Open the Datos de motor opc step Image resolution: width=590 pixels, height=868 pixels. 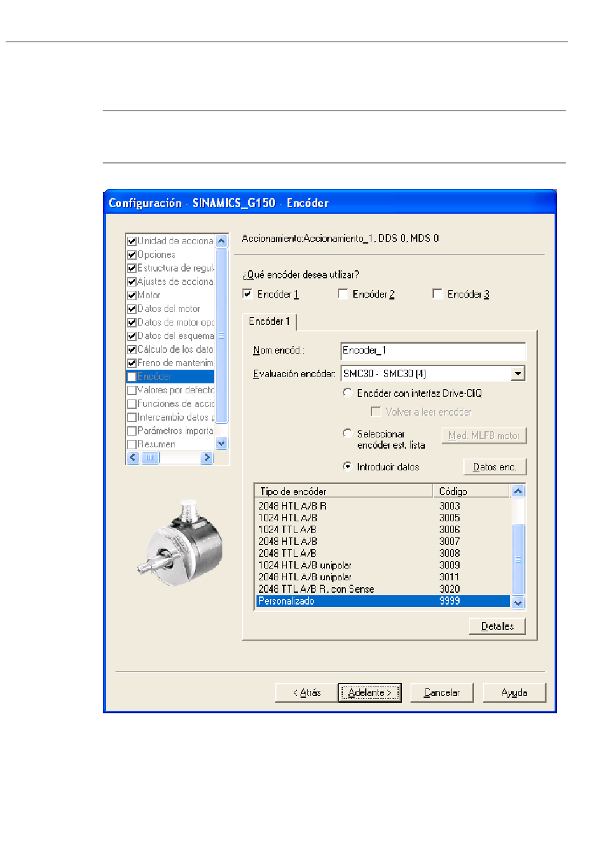pyautogui.click(x=171, y=322)
